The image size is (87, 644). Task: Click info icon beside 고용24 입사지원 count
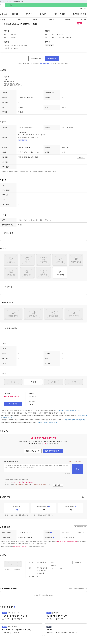coord(75,506)
